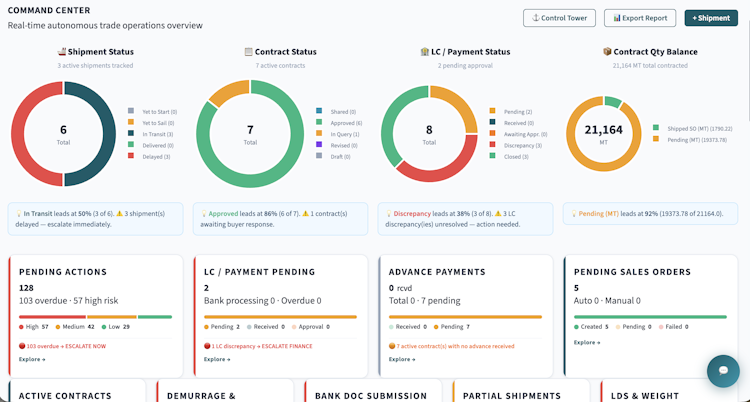
Task: Click the bank icon beside LC / Payment Status
Action: tap(424, 52)
